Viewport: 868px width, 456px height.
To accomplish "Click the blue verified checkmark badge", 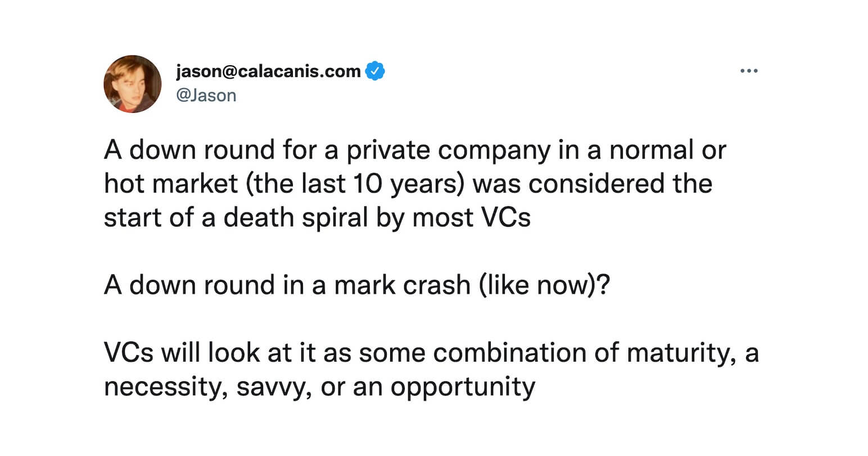I will coord(375,71).
